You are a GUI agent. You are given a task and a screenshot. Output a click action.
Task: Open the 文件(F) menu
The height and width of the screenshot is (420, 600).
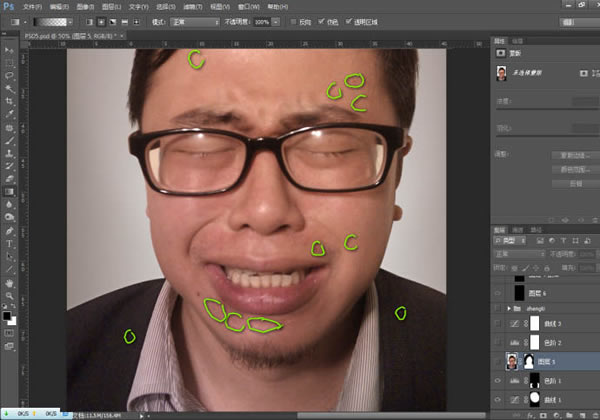[32, 7]
